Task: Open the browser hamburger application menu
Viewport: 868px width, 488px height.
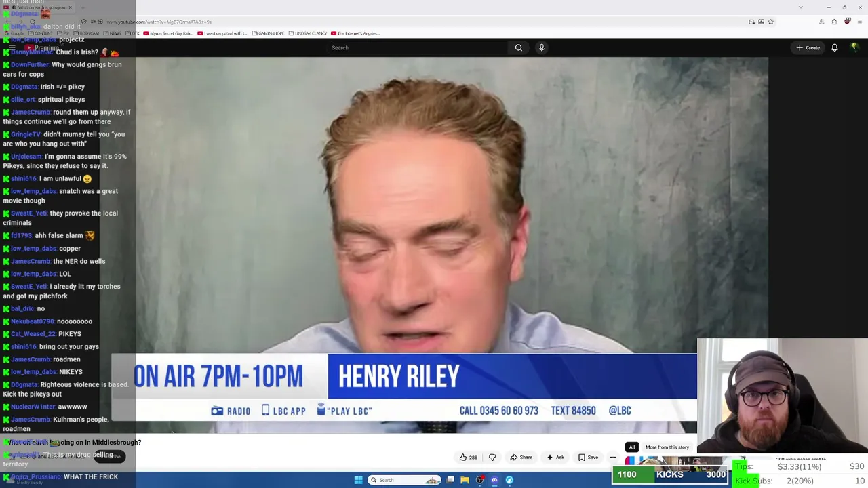Action: click(860, 22)
